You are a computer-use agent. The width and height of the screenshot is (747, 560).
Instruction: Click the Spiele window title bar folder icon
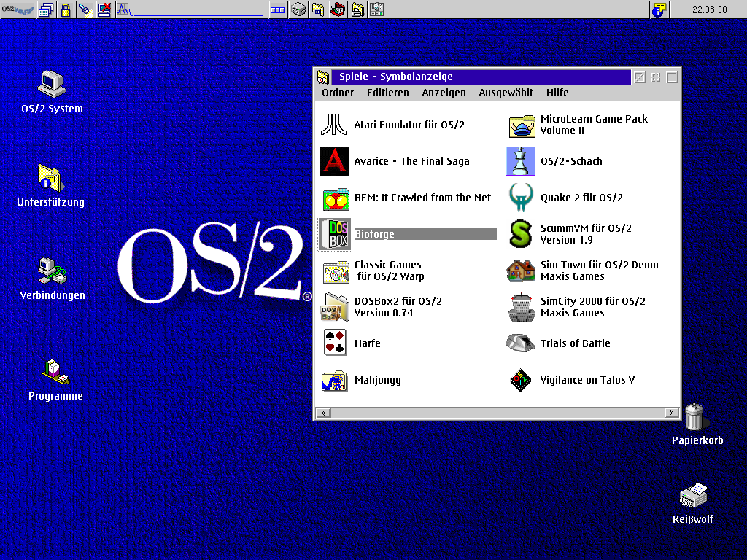point(323,77)
